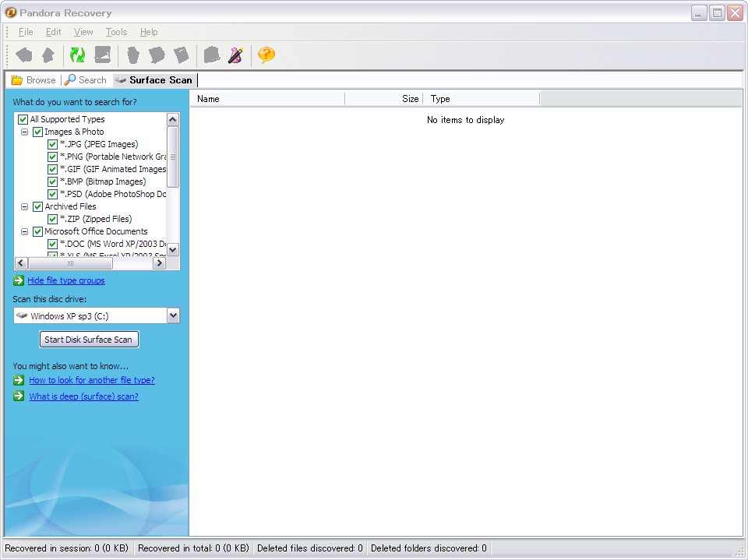This screenshot has width=748, height=560.
Task: Click the file type list scroll up arrow
Action: (173, 119)
